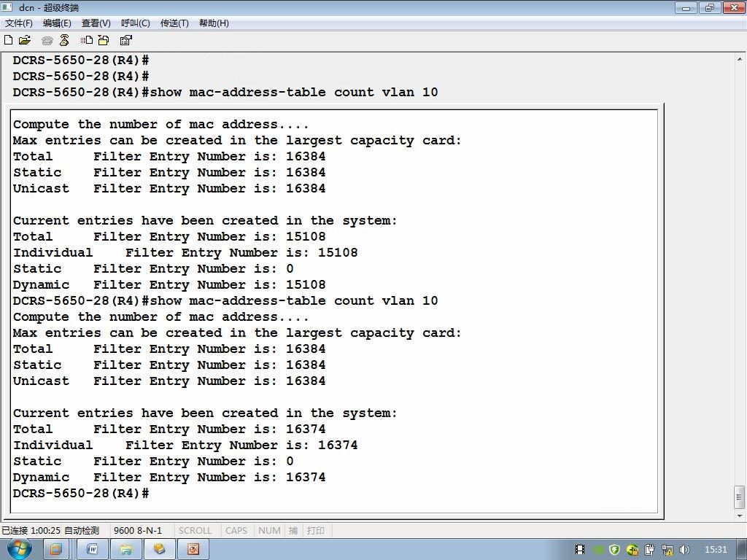Click the network warning tray icon
The width and height of the screenshot is (747, 560).
pos(667,550)
